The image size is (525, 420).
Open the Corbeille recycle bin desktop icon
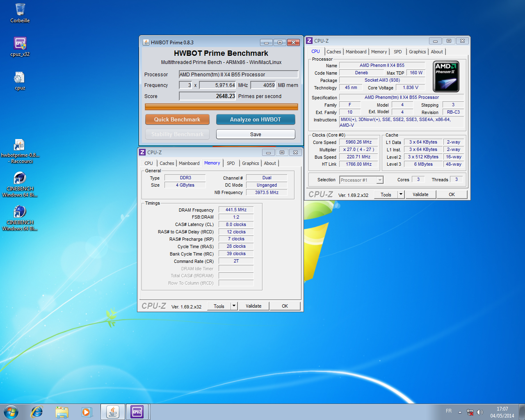point(20,13)
